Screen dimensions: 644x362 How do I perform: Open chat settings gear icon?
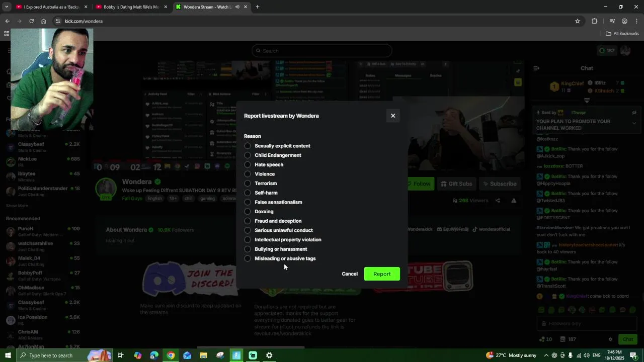click(610, 339)
